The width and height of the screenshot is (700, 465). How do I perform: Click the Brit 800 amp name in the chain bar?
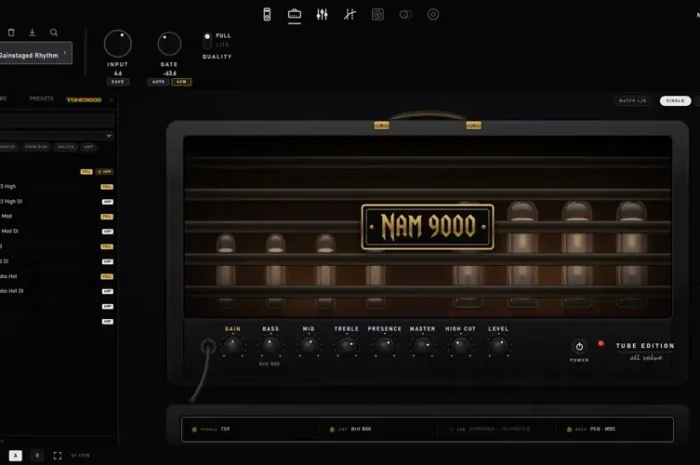pyautogui.click(x=361, y=429)
